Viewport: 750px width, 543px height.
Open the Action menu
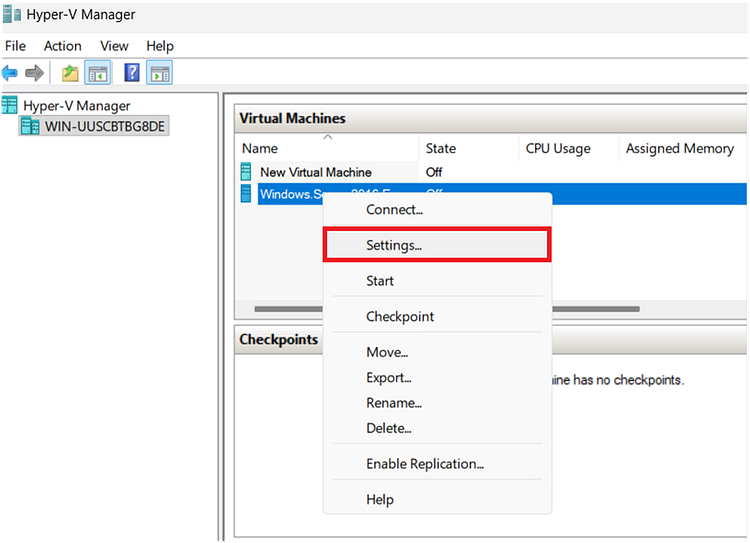tap(63, 46)
